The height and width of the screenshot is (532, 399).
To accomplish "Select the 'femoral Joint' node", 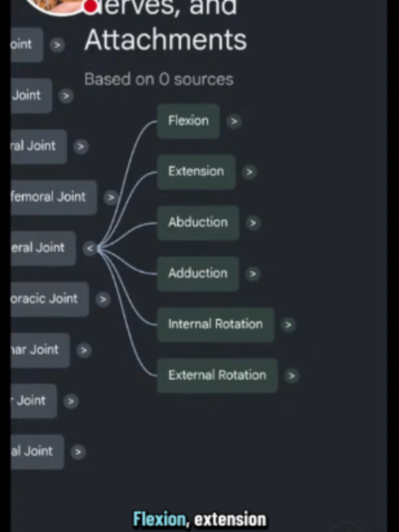I will click(x=54, y=198).
